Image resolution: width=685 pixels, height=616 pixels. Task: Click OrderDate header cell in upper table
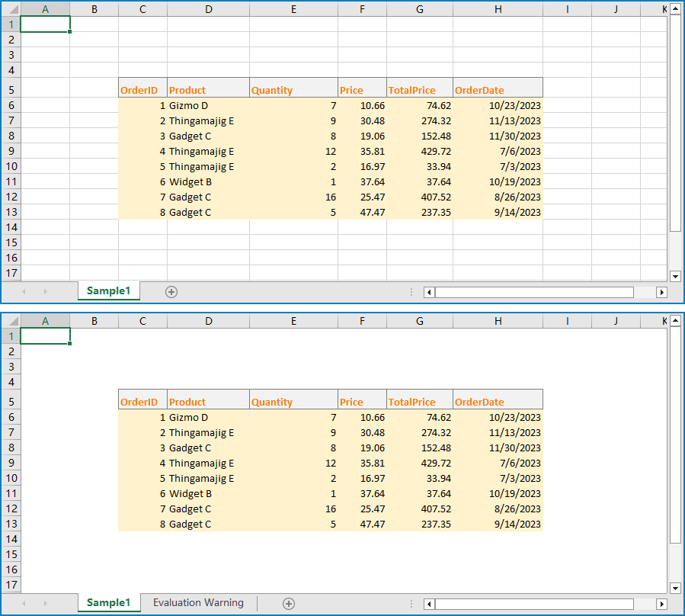(498, 90)
